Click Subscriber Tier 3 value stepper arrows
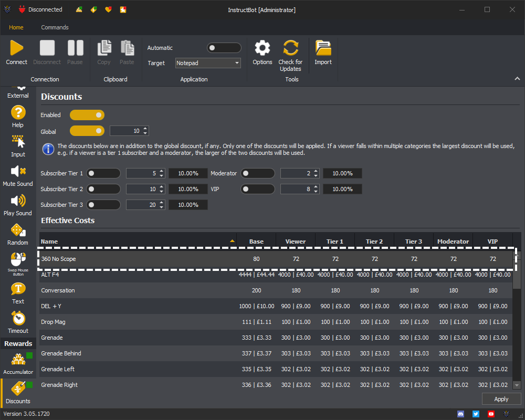Image resolution: width=525 pixels, height=420 pixels. click(x=161, y=205)
